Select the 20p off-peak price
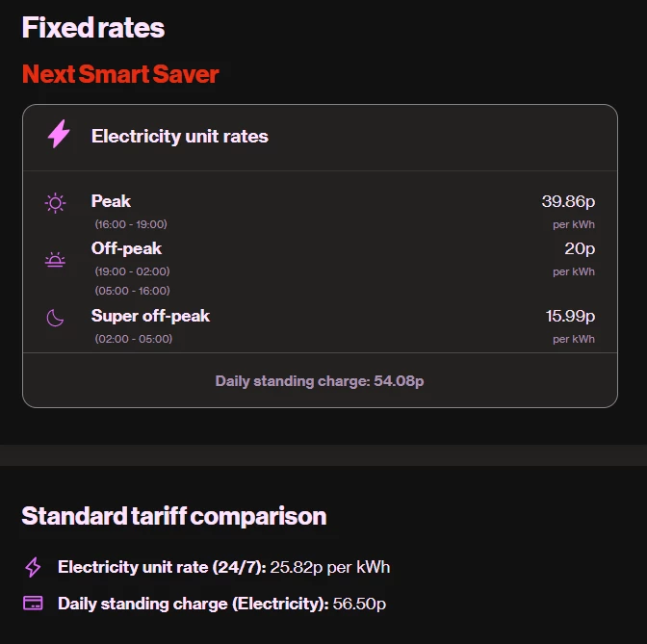Viewport: 647px width, 644px height. (x=580, y=248)
